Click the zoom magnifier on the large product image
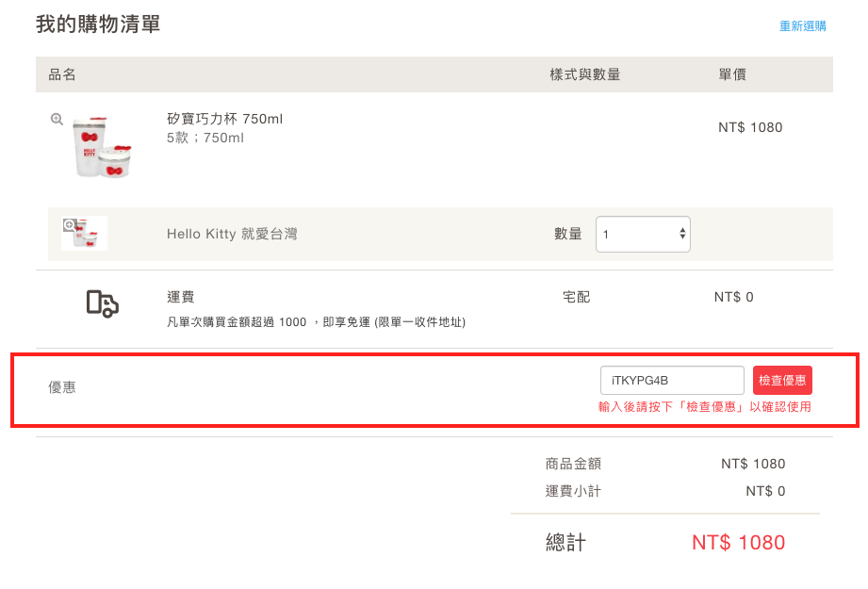Viewport: 868px width, 589px height. pyautogui.click(x=57, y=120)
